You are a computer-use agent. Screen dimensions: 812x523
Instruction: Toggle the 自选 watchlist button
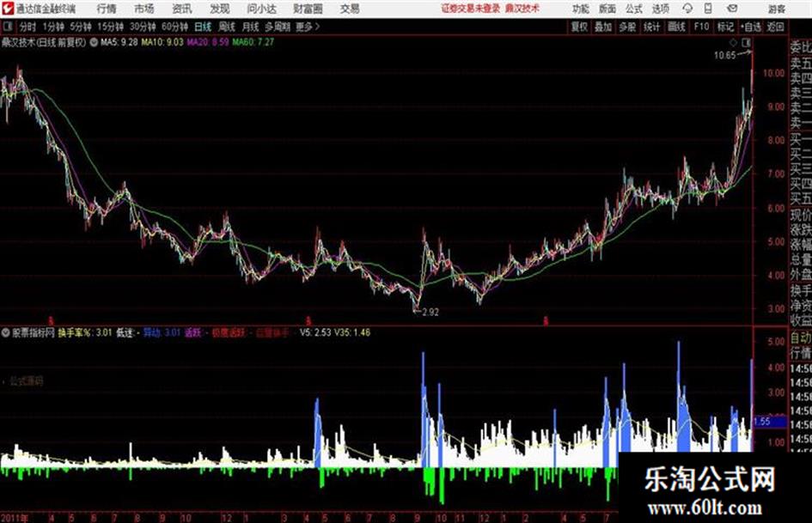point(751,27)
